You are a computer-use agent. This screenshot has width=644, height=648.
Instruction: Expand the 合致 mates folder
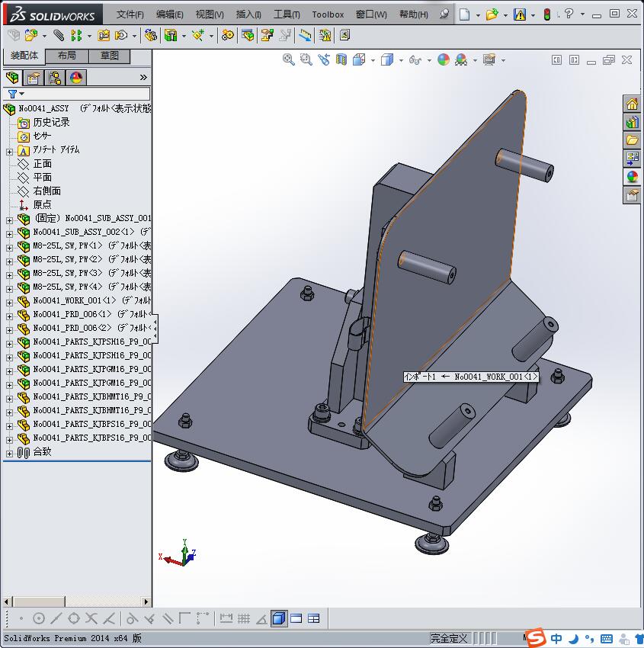pos(9,452)
